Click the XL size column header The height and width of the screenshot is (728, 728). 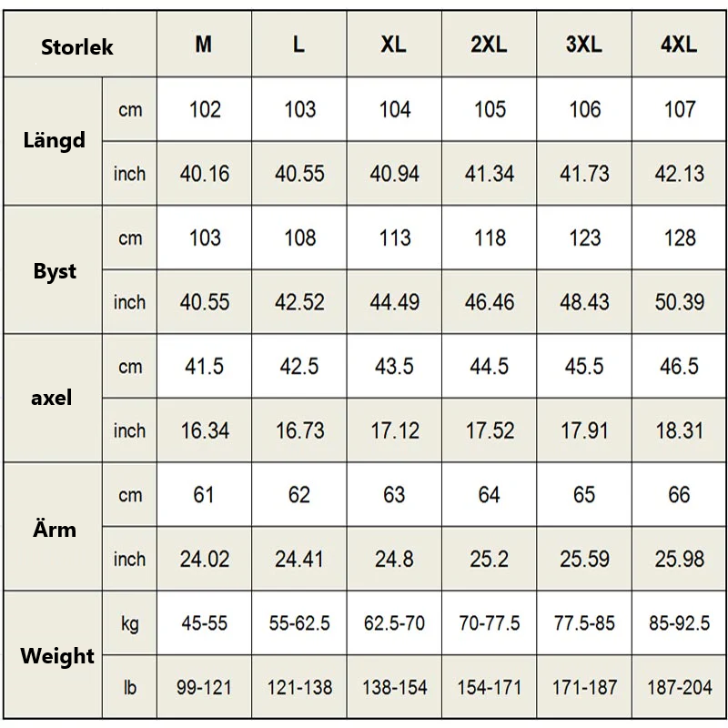point(394,45)
